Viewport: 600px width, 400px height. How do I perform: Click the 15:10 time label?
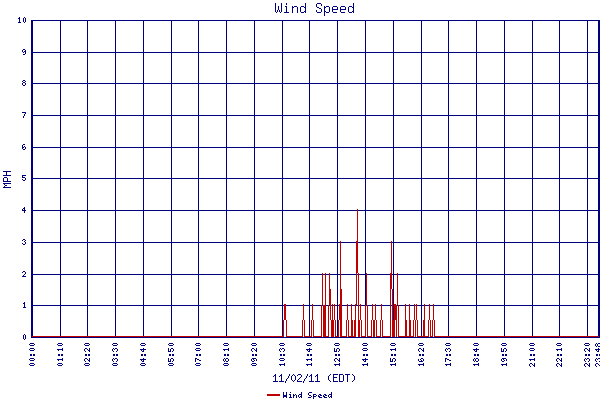393,354
